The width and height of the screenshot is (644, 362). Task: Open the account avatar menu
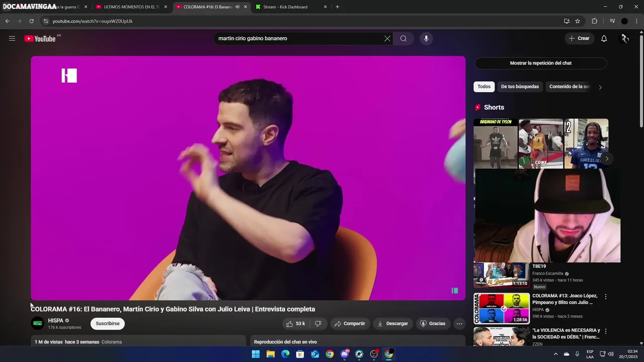coord(625,39)
